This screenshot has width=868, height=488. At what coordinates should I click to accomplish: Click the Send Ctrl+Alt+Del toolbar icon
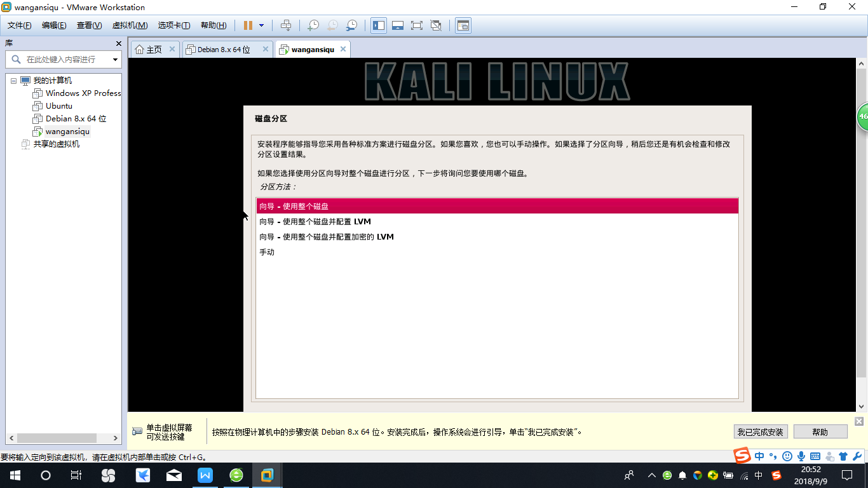pyautogui.click(x=286, y=25)
